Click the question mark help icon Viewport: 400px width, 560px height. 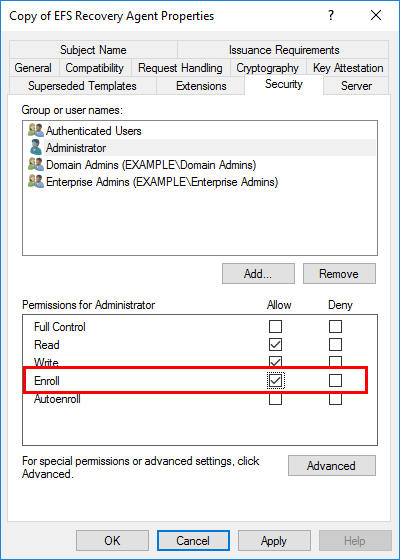(331, 15)
